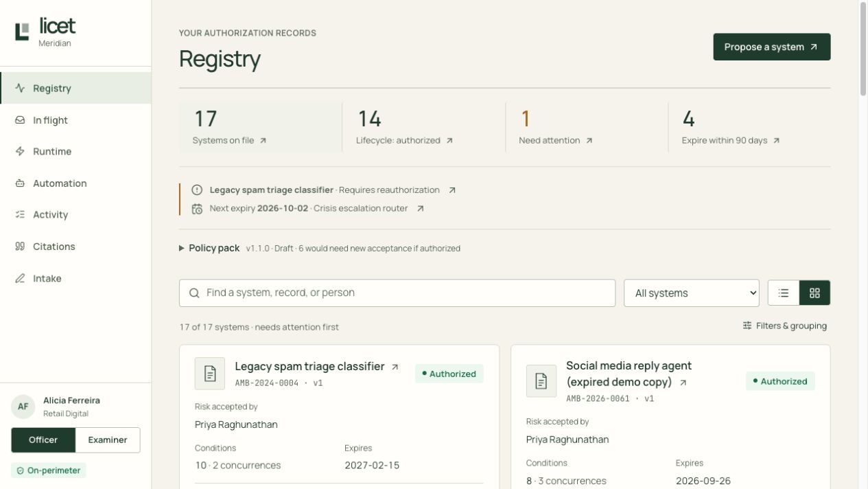
Task: Click arrow next to Legacy spam triage classifier title
Action: (x=395, y=367)
